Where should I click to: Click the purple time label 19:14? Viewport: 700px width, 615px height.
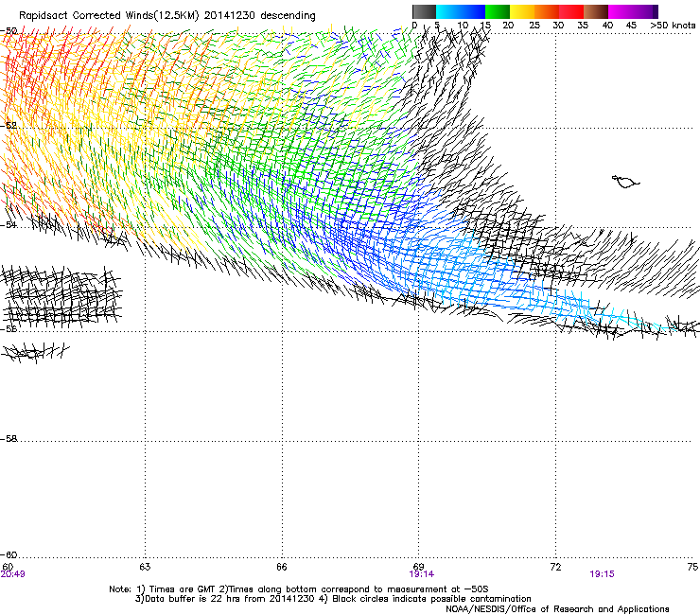click(421, 574)
